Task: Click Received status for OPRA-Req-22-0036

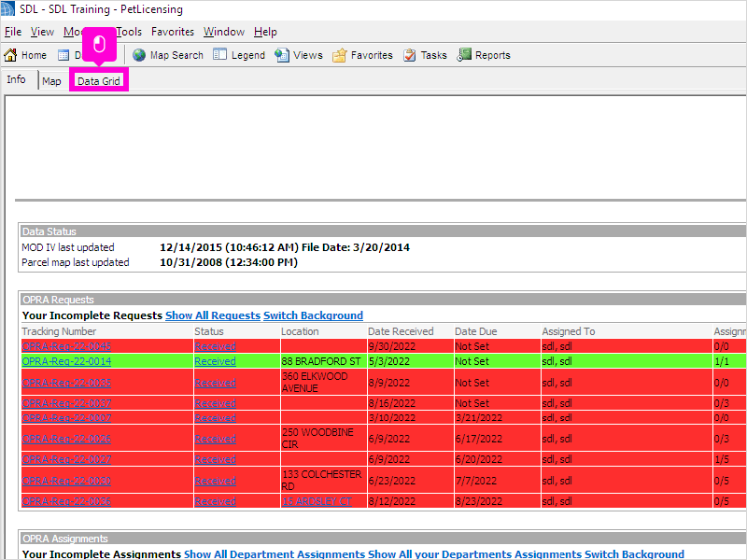Action: (x=216, y=501)
